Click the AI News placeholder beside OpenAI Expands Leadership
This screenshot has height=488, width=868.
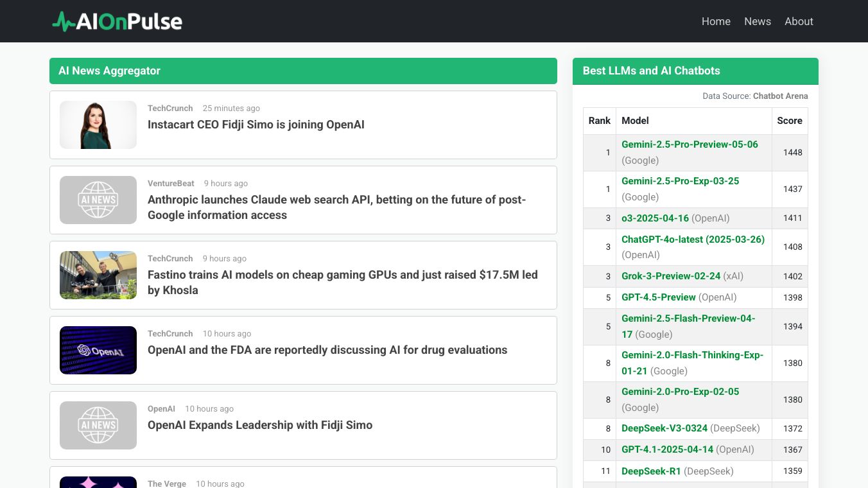click(98, 425)
